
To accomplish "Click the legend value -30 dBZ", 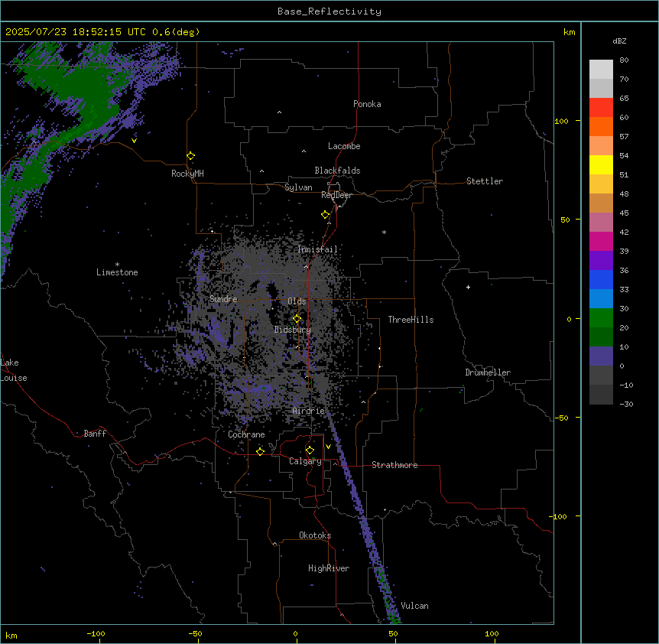I will tap(626, 404).
